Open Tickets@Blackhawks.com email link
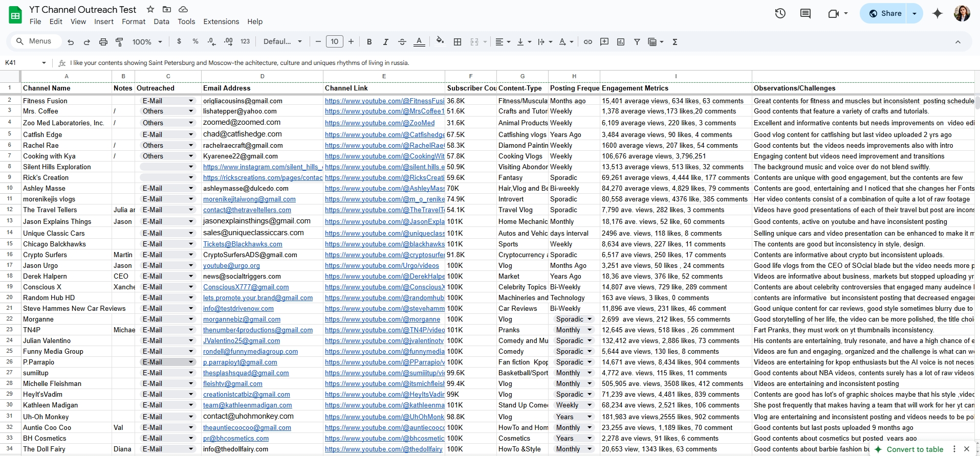980x456 pixels. pos(243,244)
